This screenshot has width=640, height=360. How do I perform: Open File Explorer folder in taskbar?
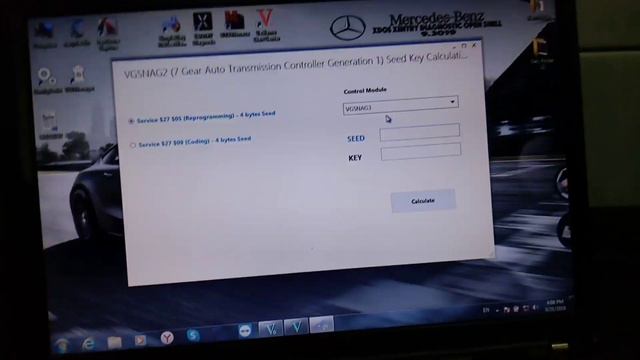pyautogui.click(x=114, y=342)
